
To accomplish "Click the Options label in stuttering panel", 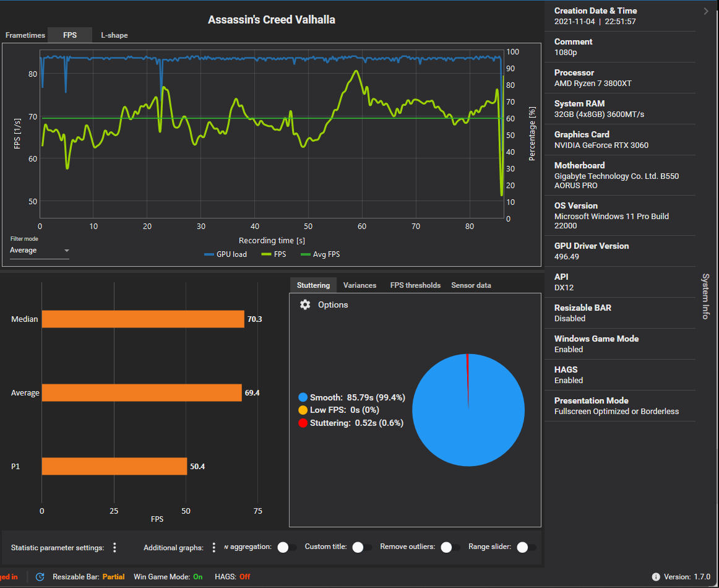I will pyautogui.click(x=333, y=305).
